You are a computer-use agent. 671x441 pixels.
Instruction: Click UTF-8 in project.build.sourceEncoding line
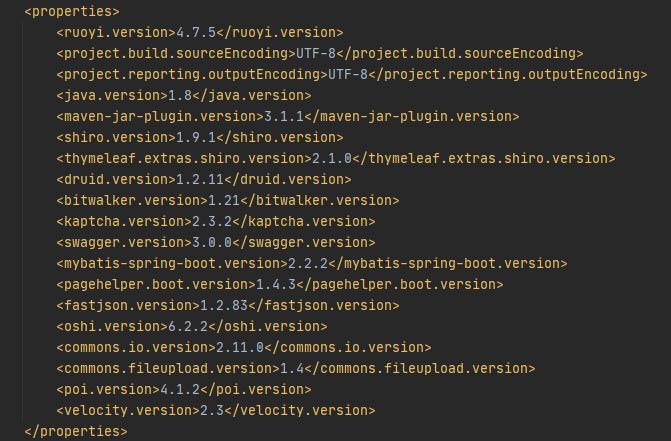(316, 53)
